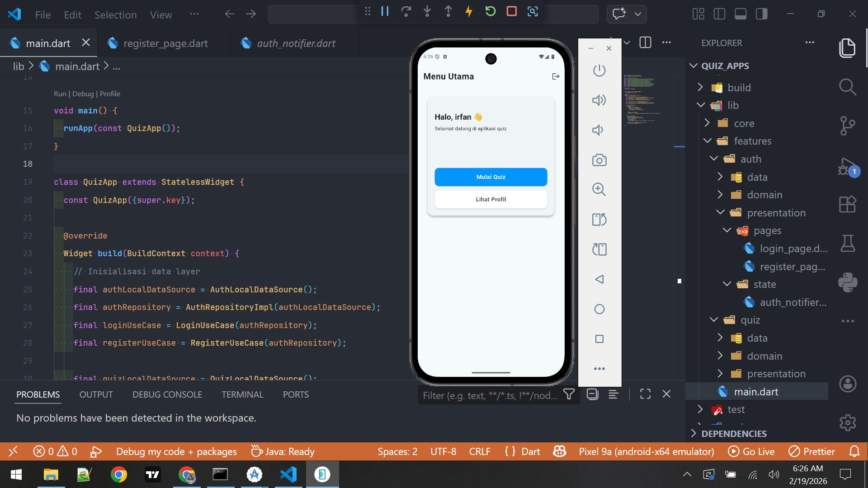Switch to the TERMINAL tab
This screenshot has width=868, height=488.
pyautogui.click(x=242, y=394)
